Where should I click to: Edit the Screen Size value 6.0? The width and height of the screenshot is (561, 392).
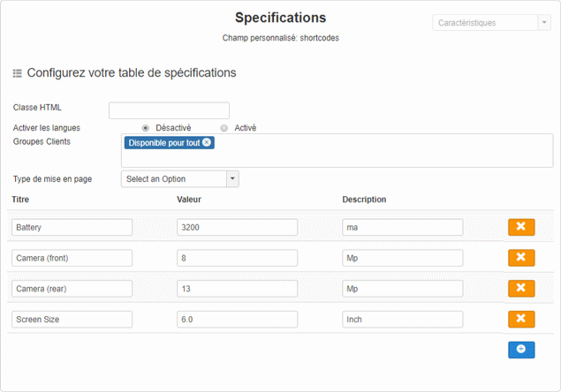(x=237, y=320)
